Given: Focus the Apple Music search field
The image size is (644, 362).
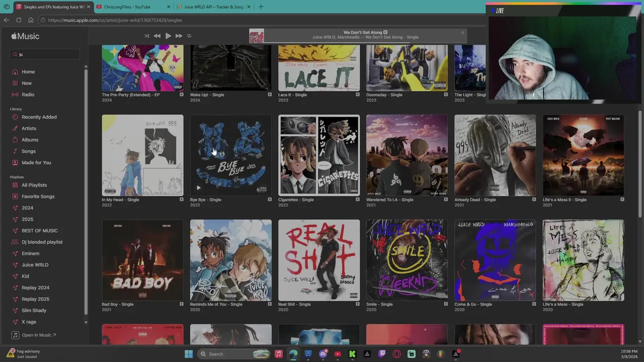Looking at the screenshot, I should [44, 54].
